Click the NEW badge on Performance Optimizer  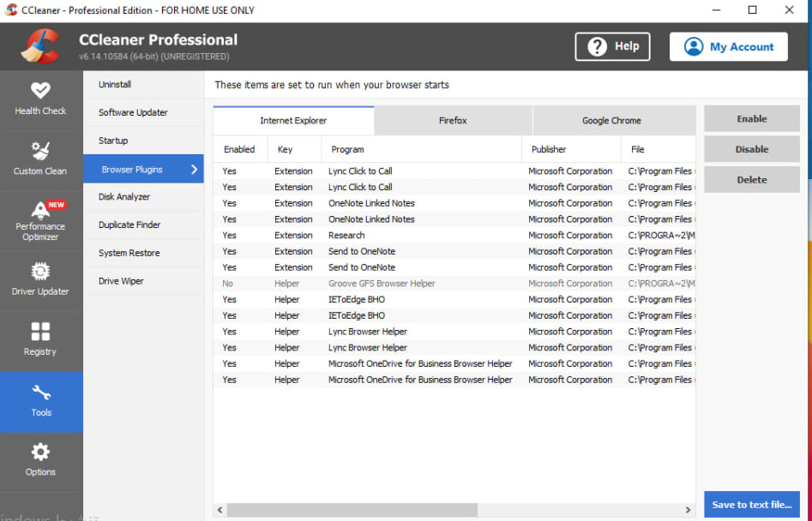point(56,205)
